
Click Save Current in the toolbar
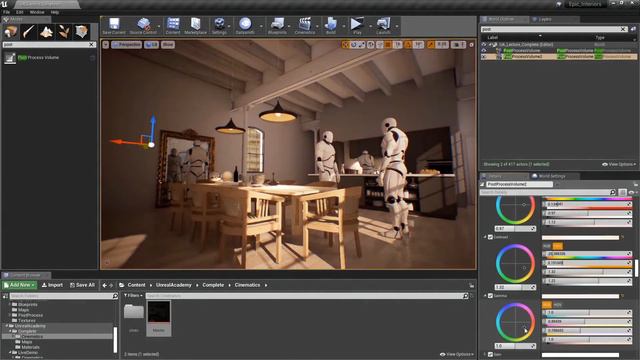point(114,26)
